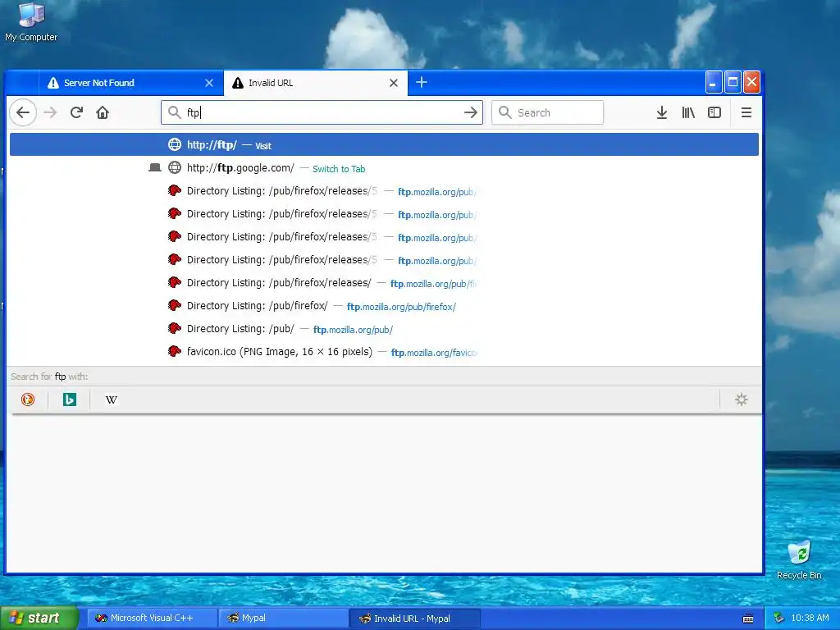Select http://ftp.google.com/ Switch to Tab row

[x=384, y=168]
